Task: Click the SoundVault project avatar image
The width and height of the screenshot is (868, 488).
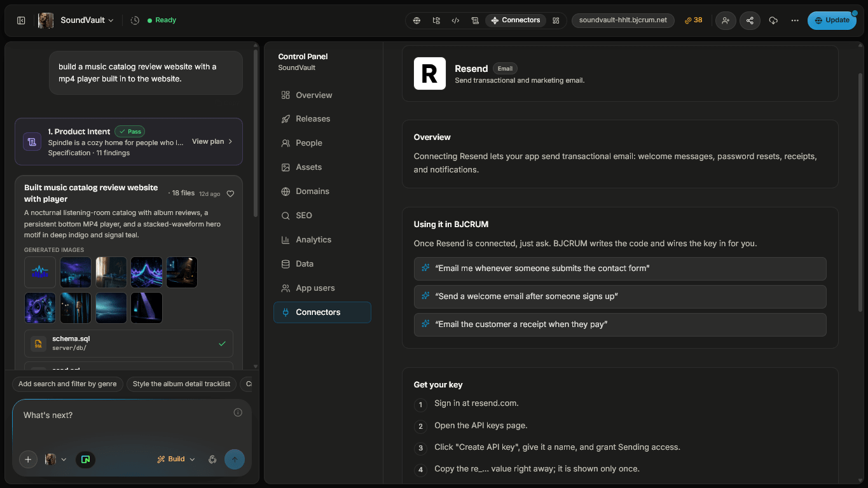Action: tap(46, 20)
